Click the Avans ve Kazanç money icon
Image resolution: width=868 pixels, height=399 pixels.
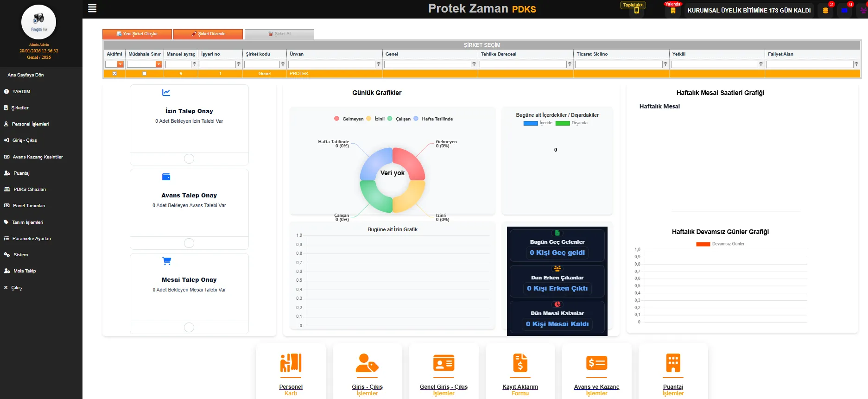[x=596, y=363]
